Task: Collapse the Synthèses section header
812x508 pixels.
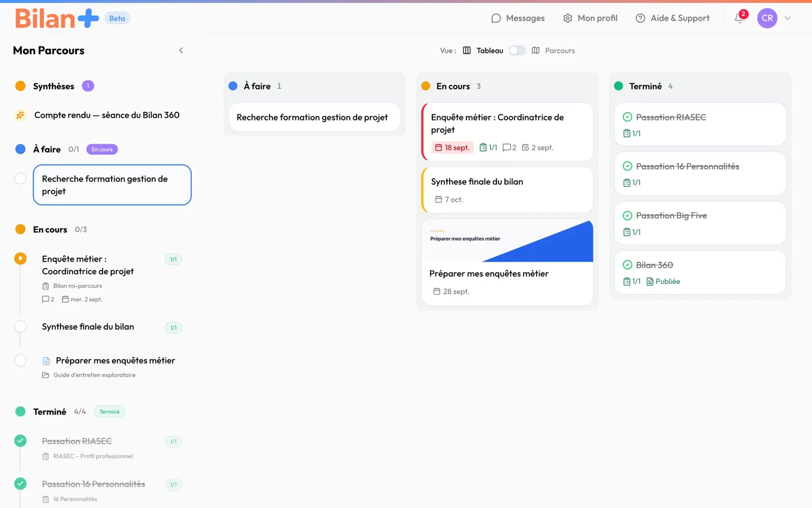Action: [54, 86]
